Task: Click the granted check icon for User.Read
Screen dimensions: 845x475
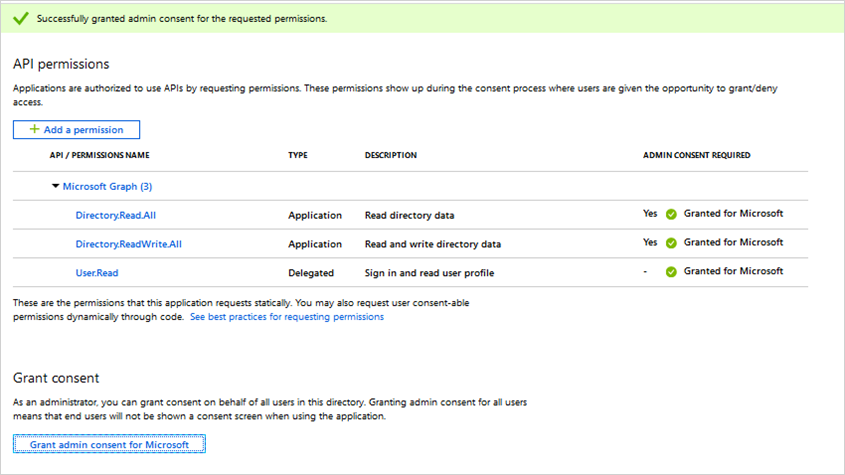Action: [x=671, y=271]
